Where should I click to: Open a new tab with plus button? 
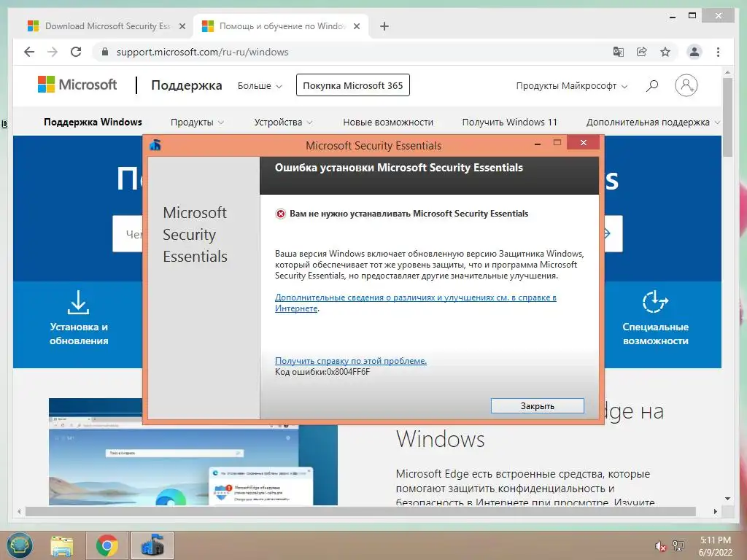(384, 26)
